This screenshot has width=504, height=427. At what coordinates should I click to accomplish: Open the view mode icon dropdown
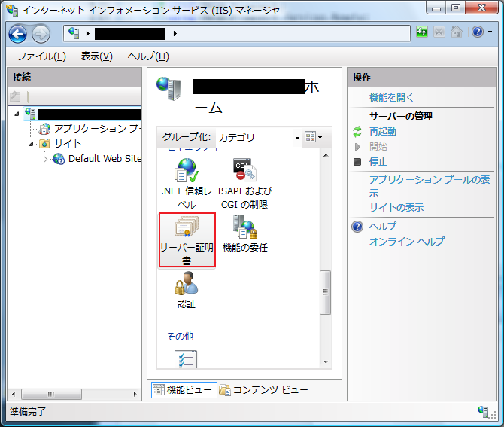click(x=314, y=137)
